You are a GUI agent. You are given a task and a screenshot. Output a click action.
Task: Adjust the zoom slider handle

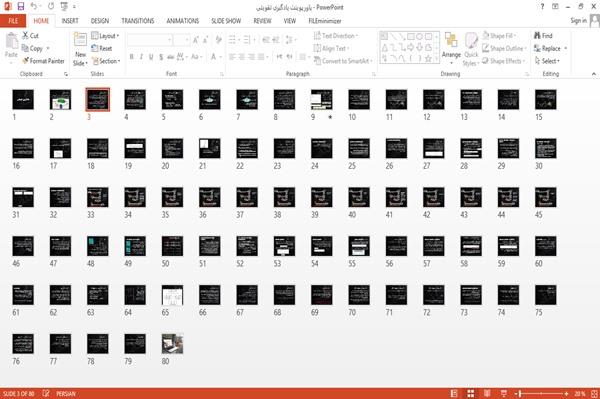[520, 393]
